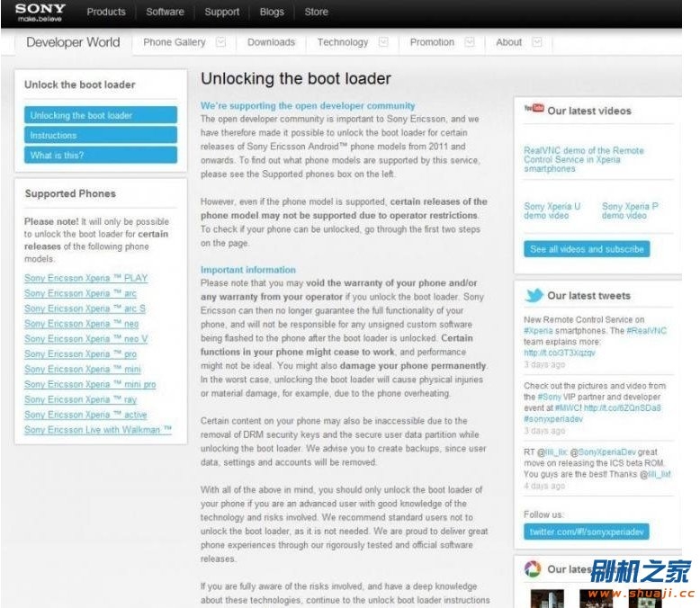Expand the Technology dropdown arrow
The height and width of the screenshot is (608, 700).
383,42
